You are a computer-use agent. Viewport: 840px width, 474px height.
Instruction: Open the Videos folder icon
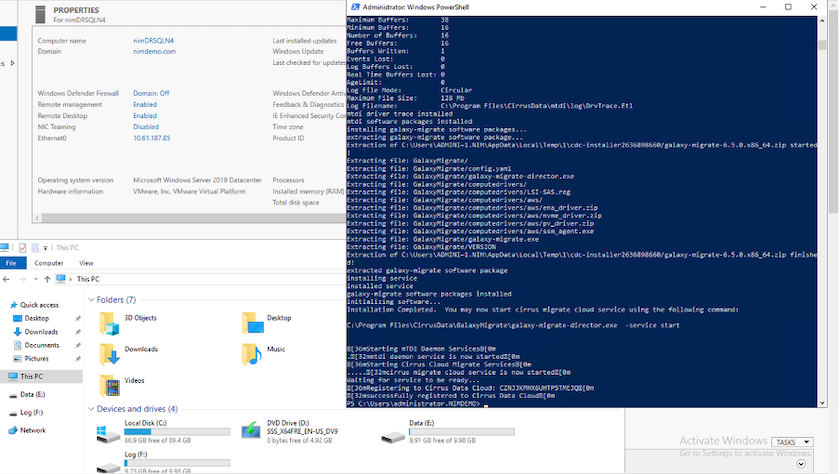107,385
